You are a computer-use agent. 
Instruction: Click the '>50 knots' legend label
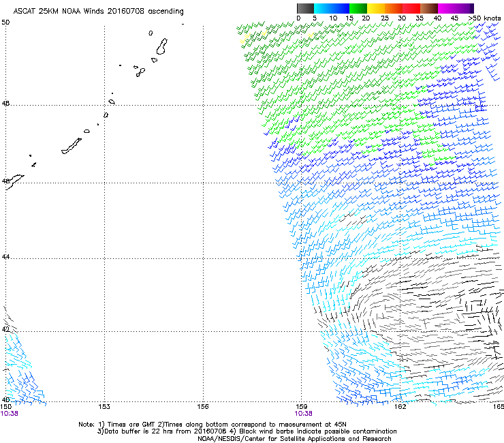pyautogui.click(x=484, y=18)
